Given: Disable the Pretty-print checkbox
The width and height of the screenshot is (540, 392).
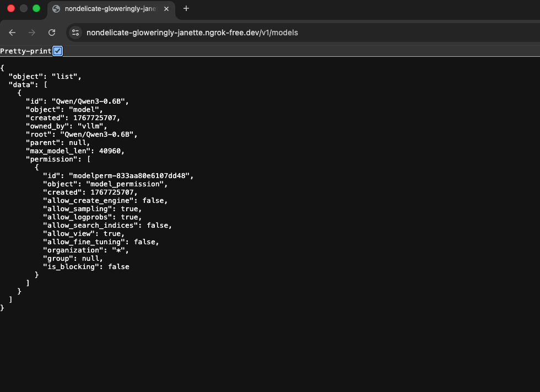Looking at the screenshot, I should [57, 51].
